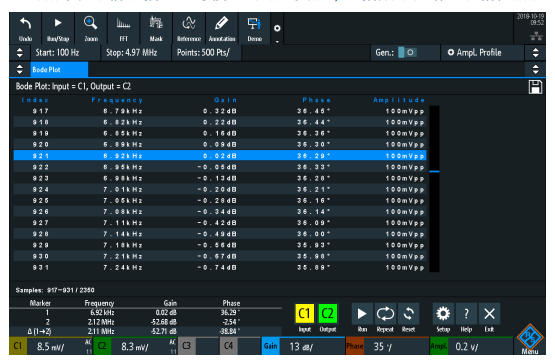Open the Ampl. Profile settings

(x=482, y=53)
